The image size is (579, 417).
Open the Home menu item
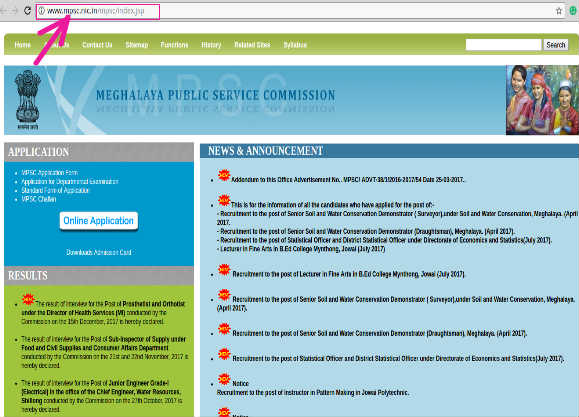tap(23, 45)
